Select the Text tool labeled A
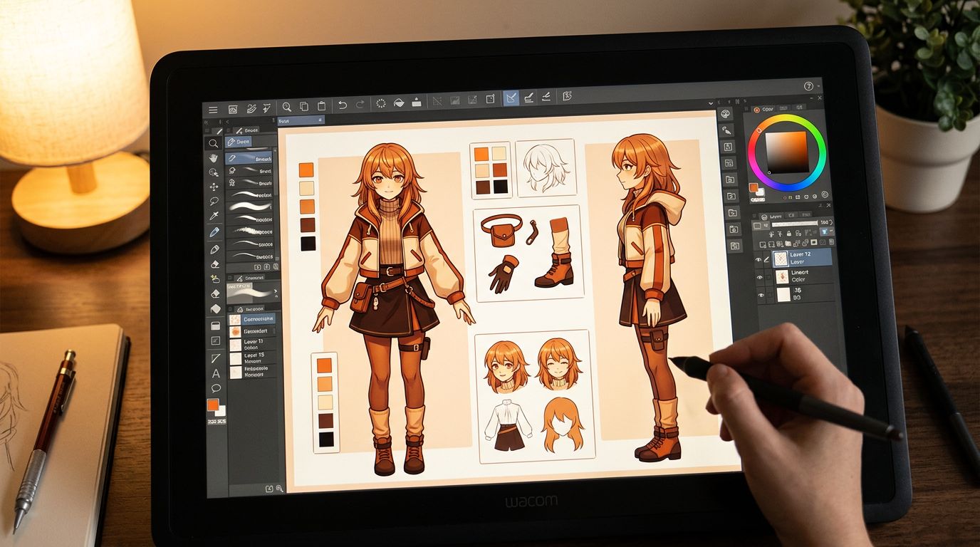This screenshot has height=547, width=980. (216, 373)
